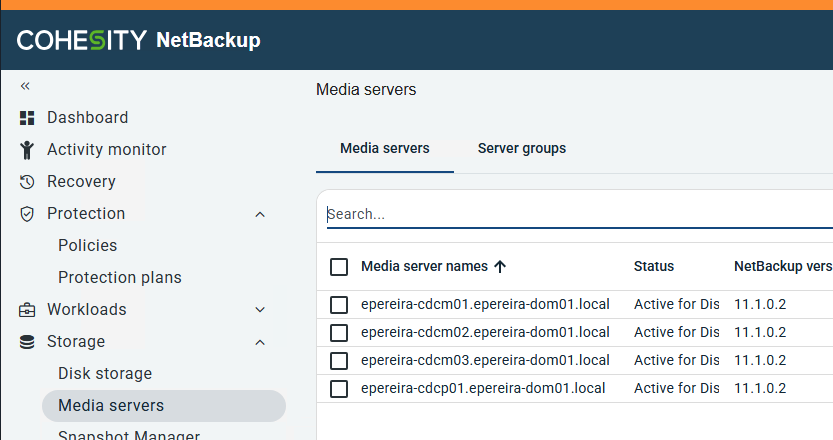
Task: Switch to the Server groups tab
Action: click(521, 148)
